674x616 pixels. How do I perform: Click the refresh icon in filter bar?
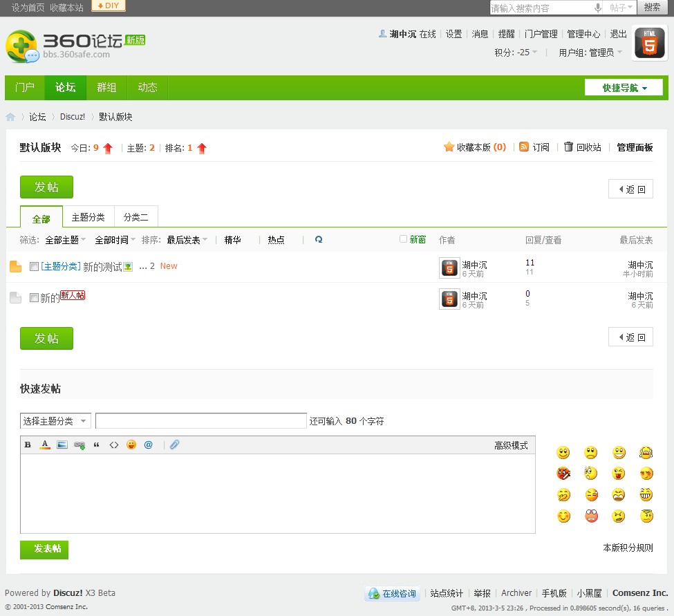pos(319,239)
